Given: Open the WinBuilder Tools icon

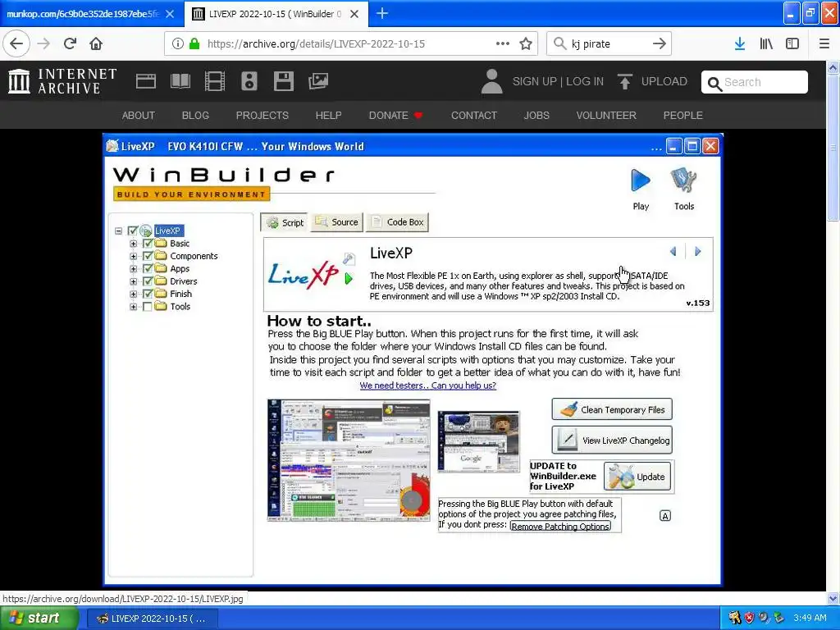Looking at the screenshot, I should 683,180.
